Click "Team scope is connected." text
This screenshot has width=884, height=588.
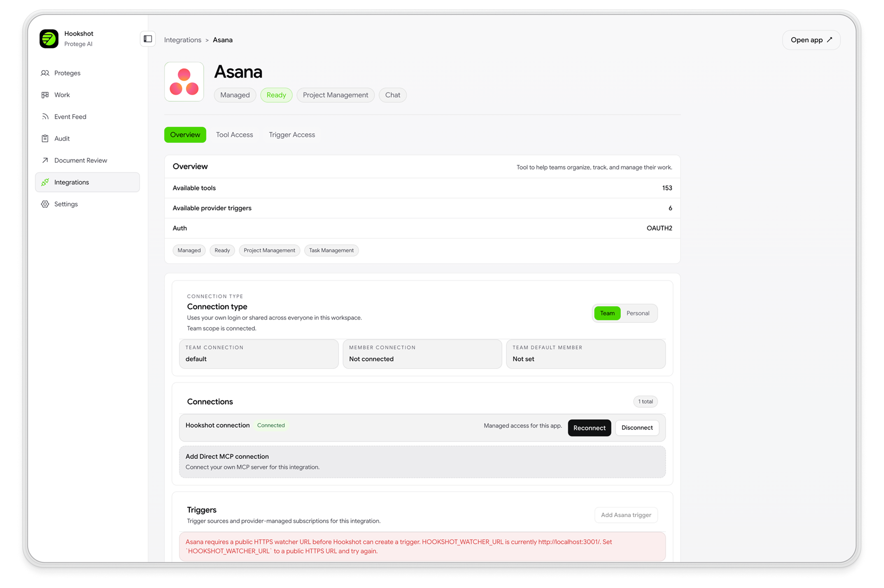click(x=221, y=328)
